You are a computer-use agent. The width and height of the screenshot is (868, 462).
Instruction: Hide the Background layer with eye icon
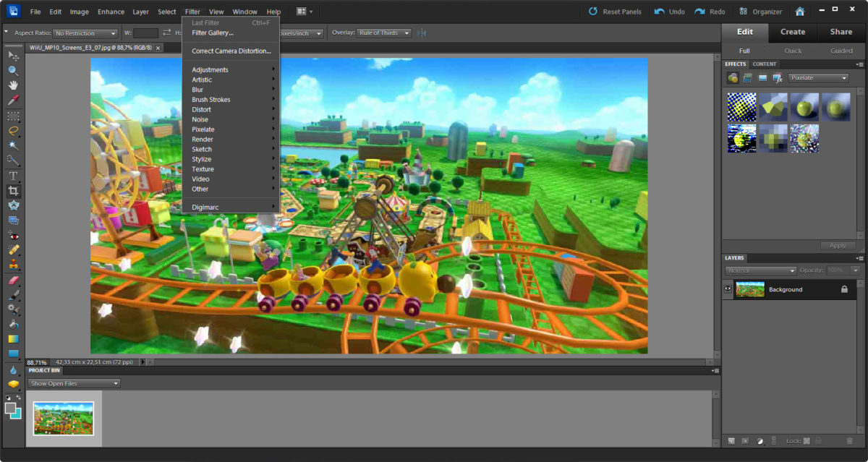click(728, 289)
